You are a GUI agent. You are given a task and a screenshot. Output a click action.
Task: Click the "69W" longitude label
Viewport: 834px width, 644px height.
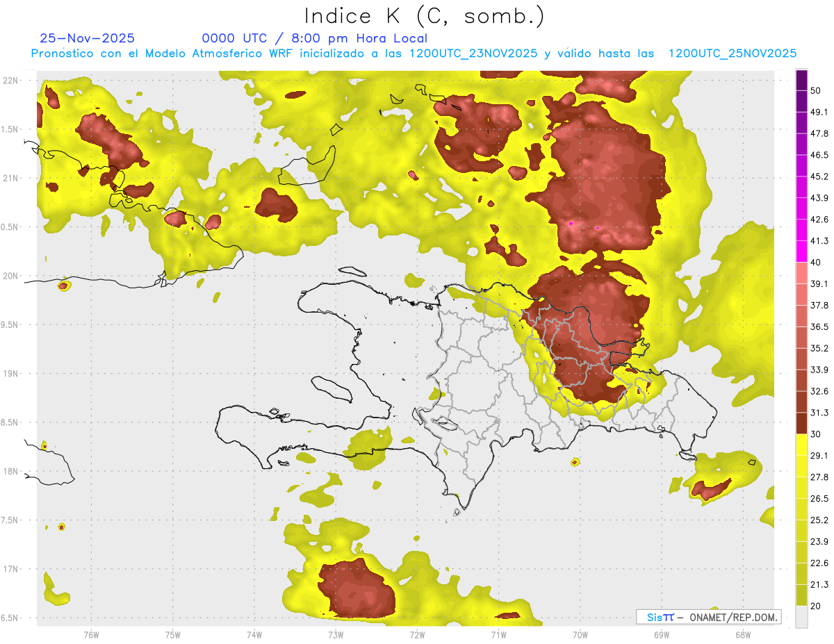(x=662, y=635)
